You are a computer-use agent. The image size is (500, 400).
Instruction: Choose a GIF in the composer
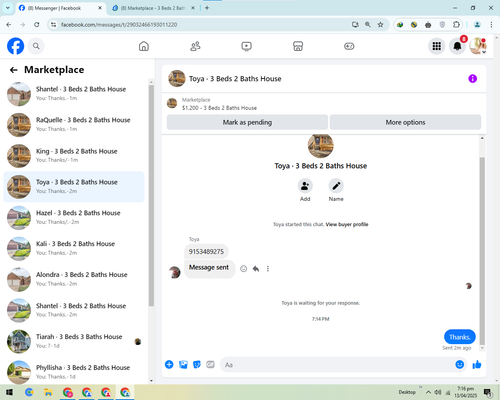click(x=210, y=365)
